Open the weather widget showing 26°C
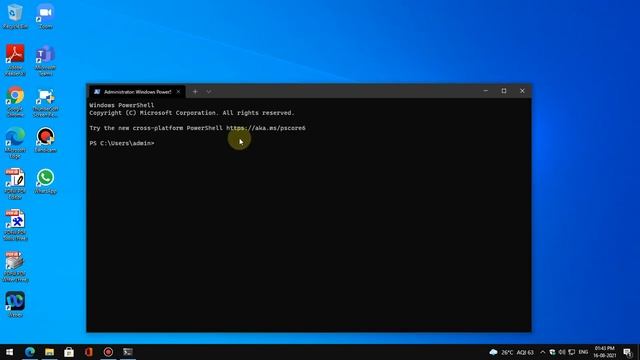The image size is (640, 360). [511, 352]
